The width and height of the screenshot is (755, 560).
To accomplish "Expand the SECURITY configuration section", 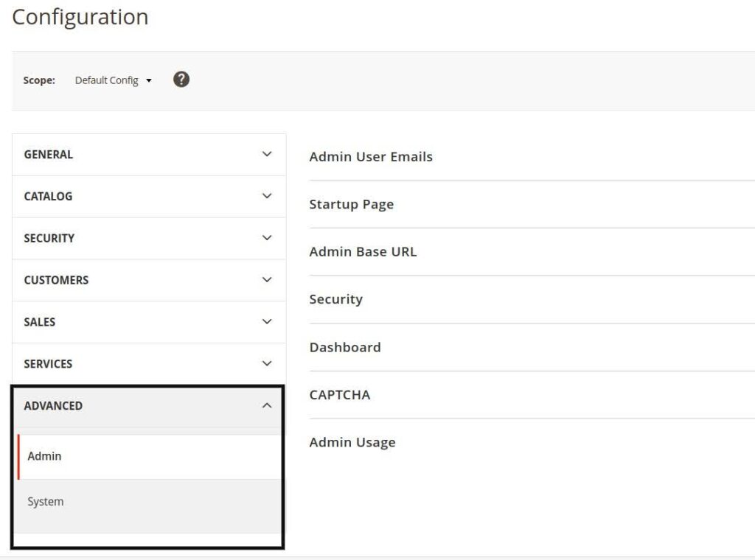I will 147,238.
